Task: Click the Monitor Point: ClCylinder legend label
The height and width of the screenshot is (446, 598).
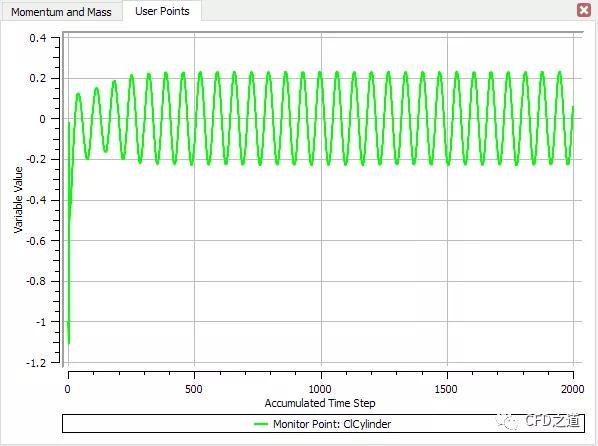Action: click(332, 424)
